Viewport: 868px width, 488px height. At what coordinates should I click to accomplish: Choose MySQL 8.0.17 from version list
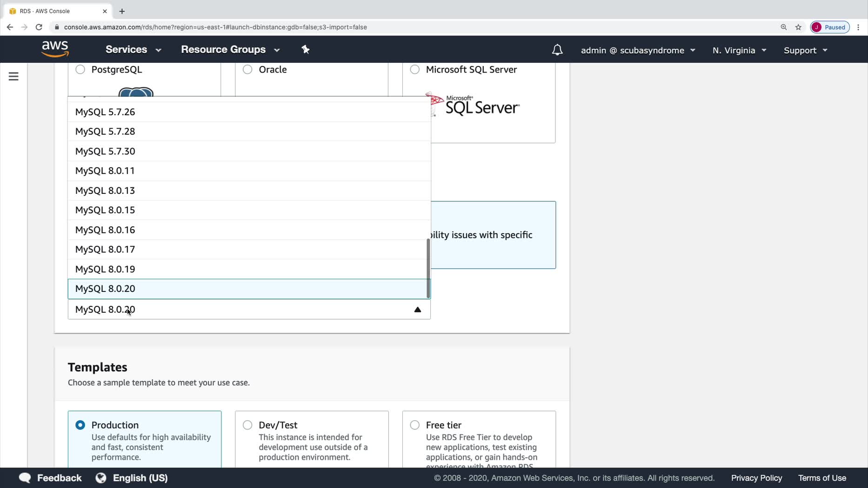[249, 250]
